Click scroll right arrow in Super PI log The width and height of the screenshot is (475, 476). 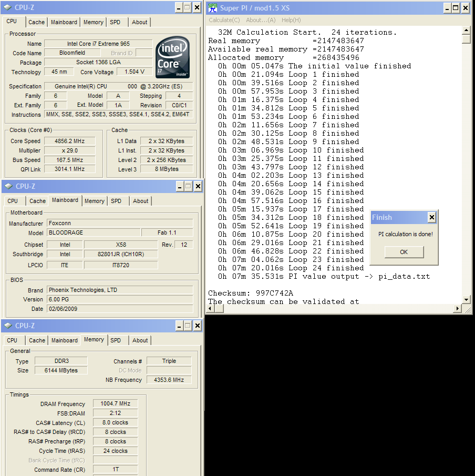458,309
